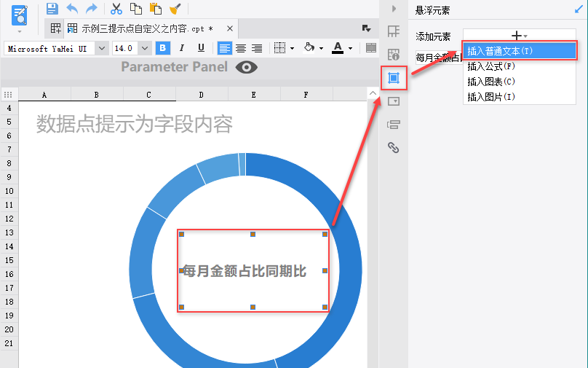The image size is (588, 368).
Task: Open dropdown below the preview icon
Action: [20, 31]
